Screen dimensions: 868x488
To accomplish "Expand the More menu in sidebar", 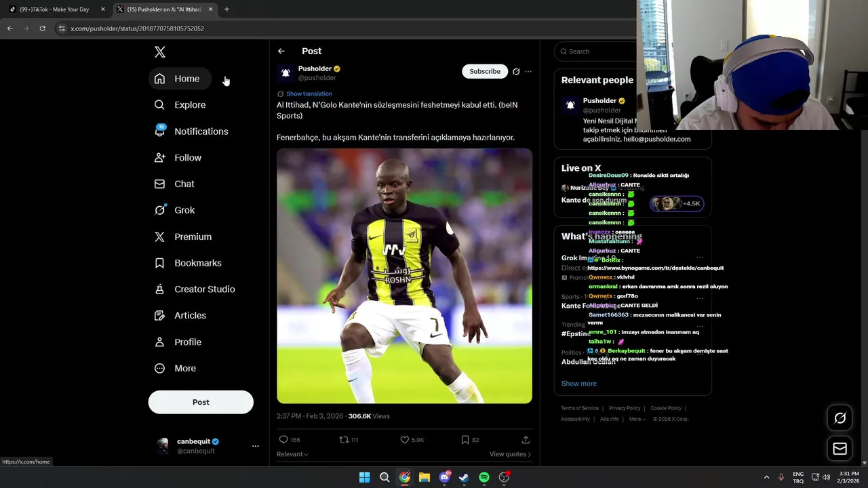I will point(176,368).
